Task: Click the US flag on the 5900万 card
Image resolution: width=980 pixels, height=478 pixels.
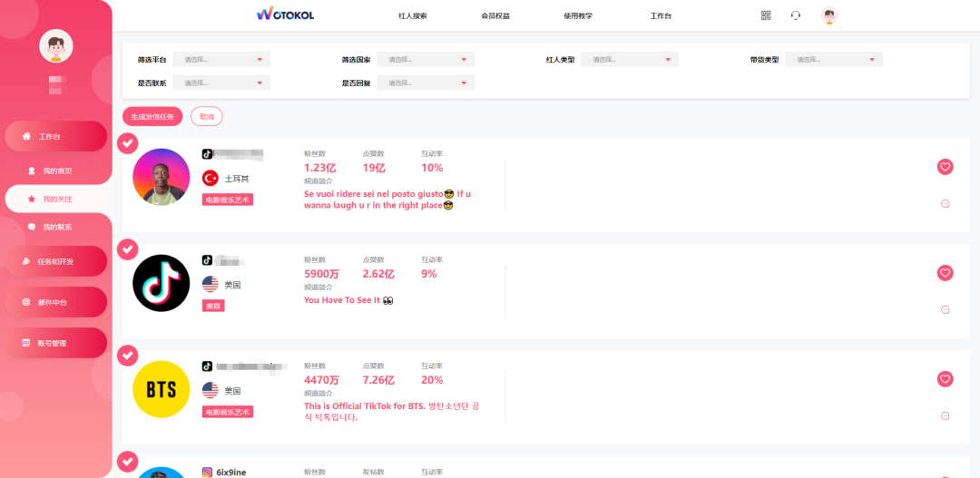Action: (210, 284)
